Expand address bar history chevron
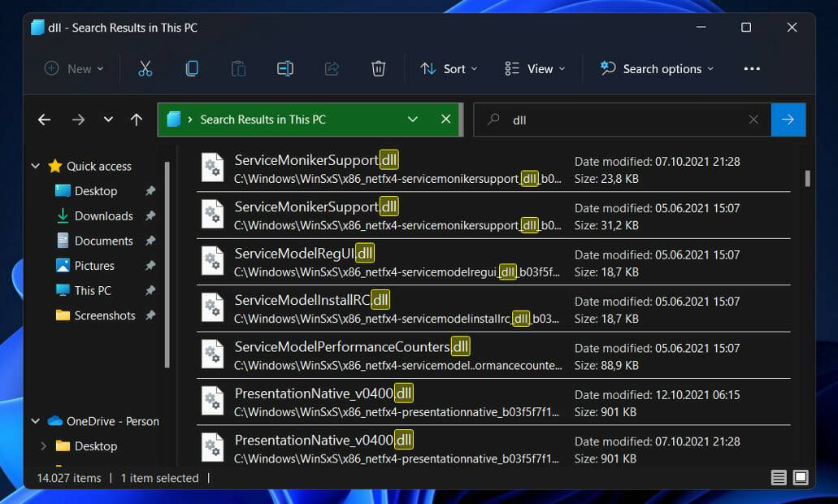 click(413, 119)
